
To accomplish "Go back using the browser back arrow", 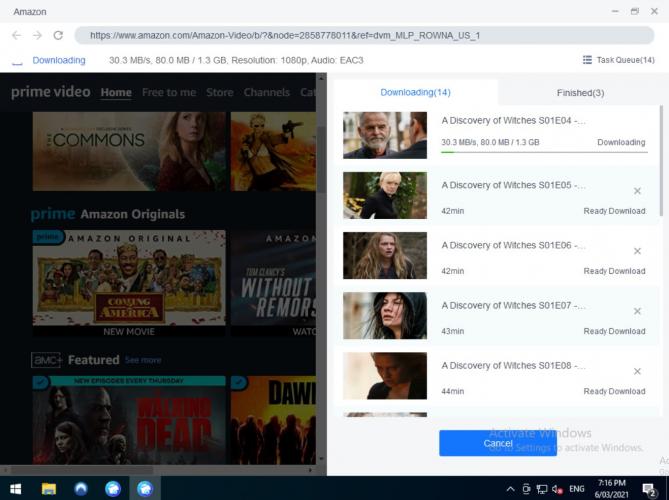I will [x=17, y=35].
